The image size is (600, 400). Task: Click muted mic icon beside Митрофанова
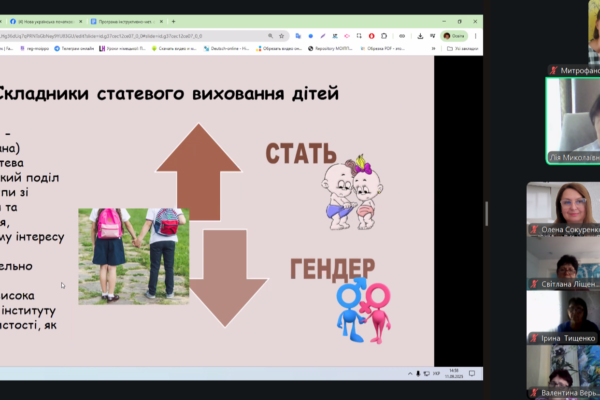tap(553, 70)
